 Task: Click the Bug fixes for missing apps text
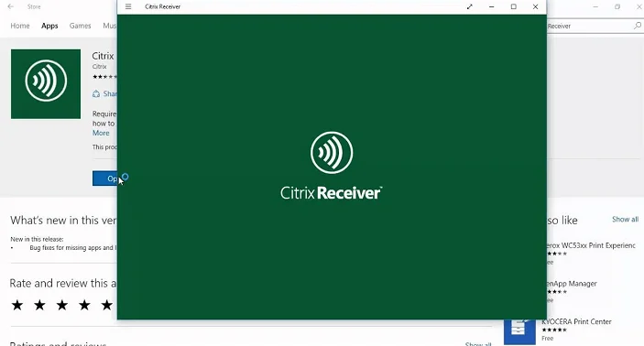(73, 248)
